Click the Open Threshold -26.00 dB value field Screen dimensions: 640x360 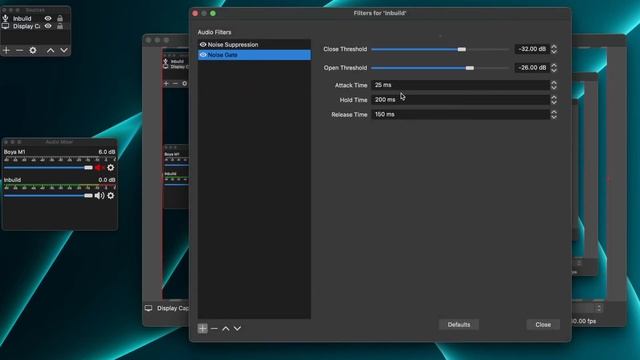(x=532, y=68)
